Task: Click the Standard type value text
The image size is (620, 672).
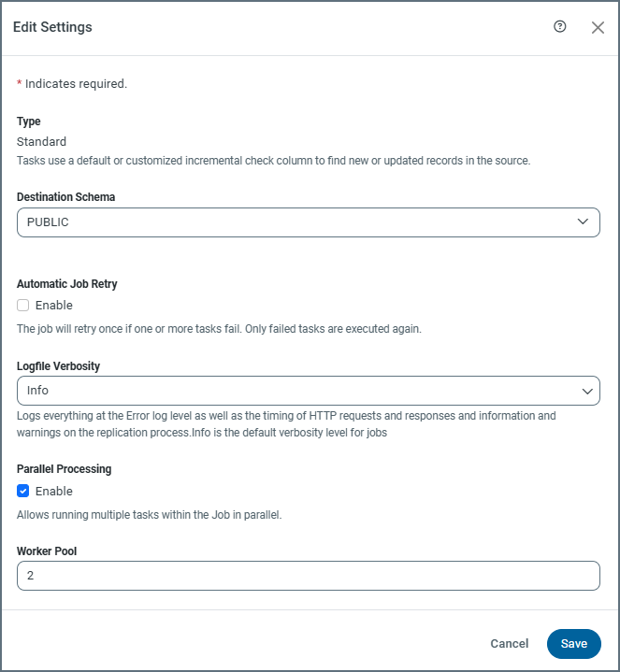Action: [x=42, y=142]
